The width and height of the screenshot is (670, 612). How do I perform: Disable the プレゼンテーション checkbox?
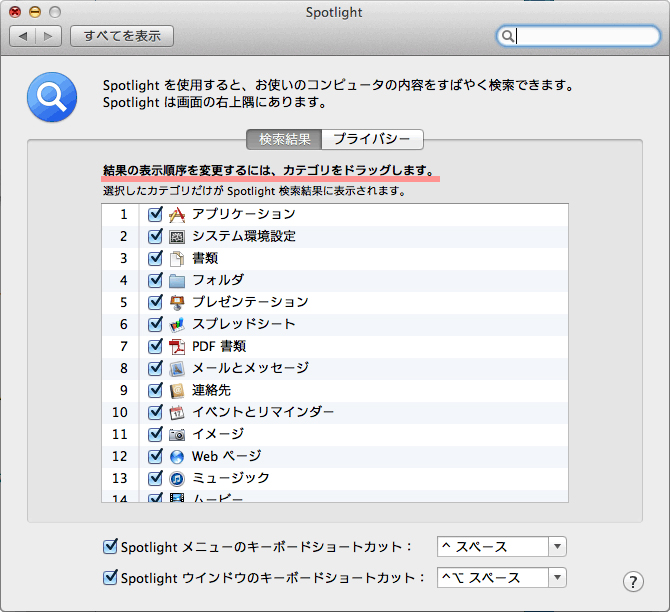tap(155, 301)
